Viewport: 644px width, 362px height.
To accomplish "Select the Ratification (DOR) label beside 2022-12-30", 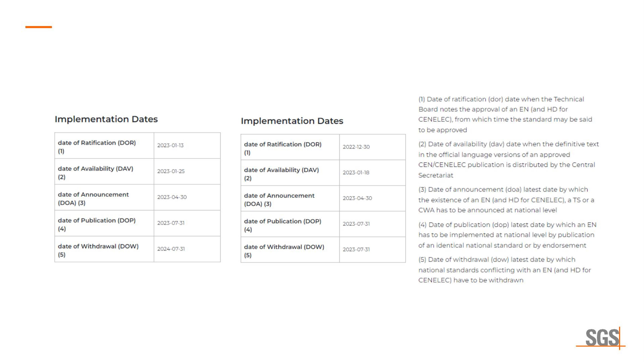I will 282,148.
